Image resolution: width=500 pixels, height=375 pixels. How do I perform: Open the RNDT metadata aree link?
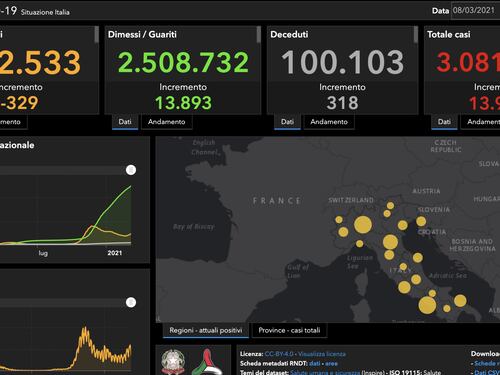click(331, 363)
